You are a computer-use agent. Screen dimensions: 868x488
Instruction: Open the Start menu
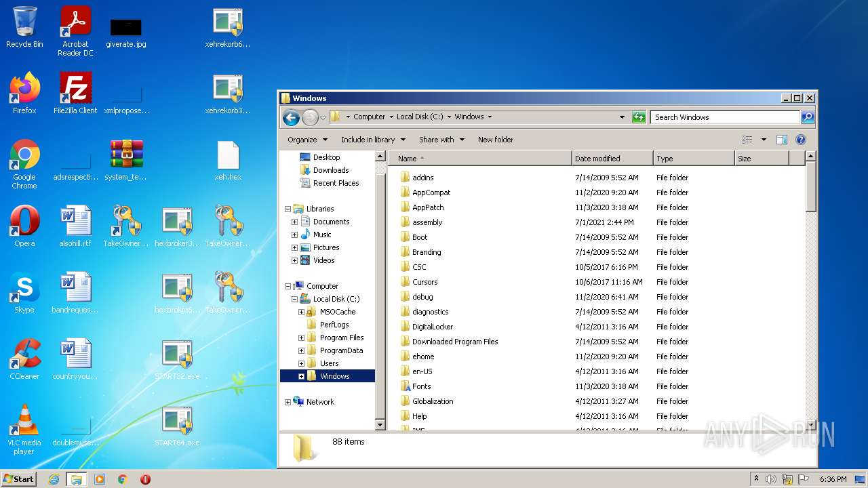pyautogui.click(x=18, y=479)
